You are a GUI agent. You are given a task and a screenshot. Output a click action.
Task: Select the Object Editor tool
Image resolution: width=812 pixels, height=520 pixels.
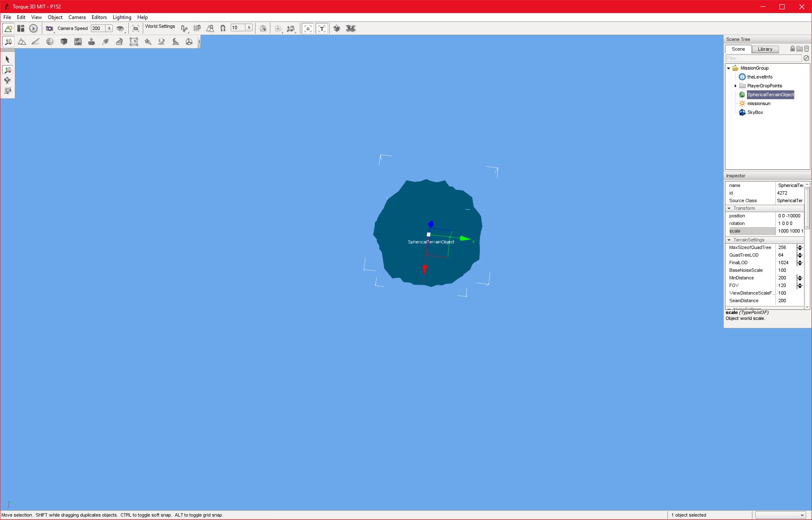[x=8, y=41]
